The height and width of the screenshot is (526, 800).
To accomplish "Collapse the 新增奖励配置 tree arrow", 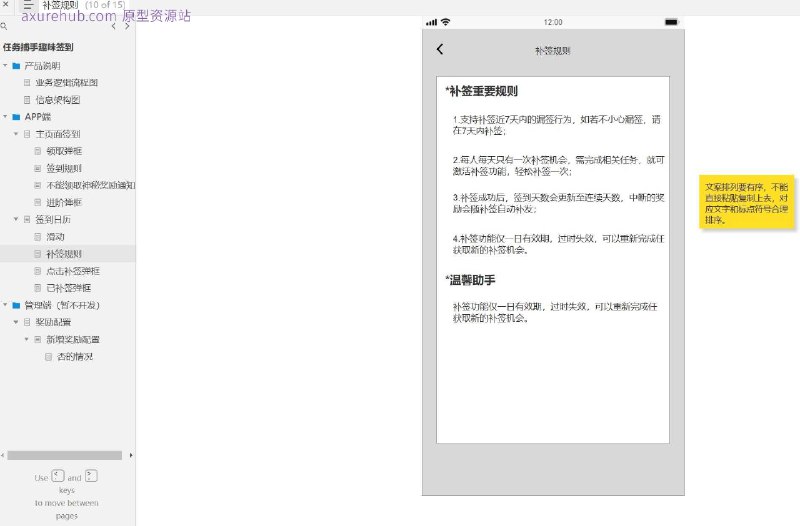I will coord(27,339).
